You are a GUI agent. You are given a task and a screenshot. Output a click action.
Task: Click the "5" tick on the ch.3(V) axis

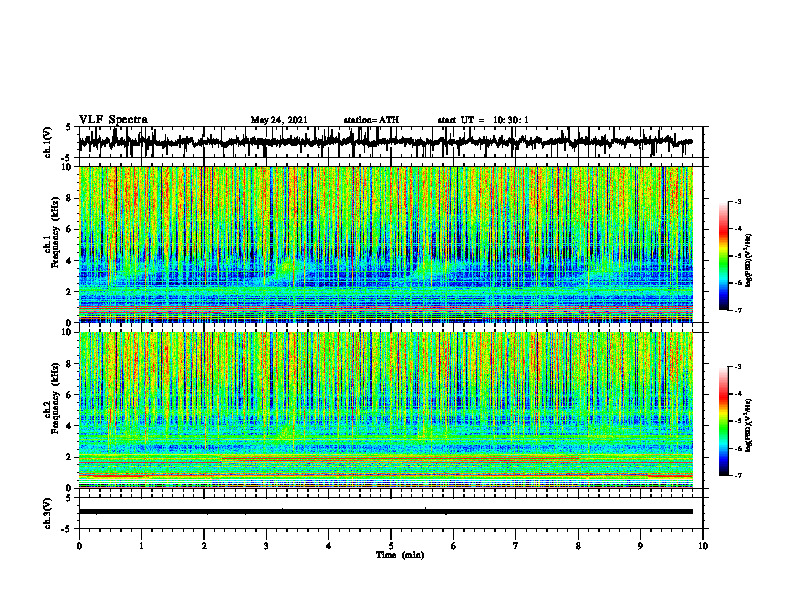[69, 499]
